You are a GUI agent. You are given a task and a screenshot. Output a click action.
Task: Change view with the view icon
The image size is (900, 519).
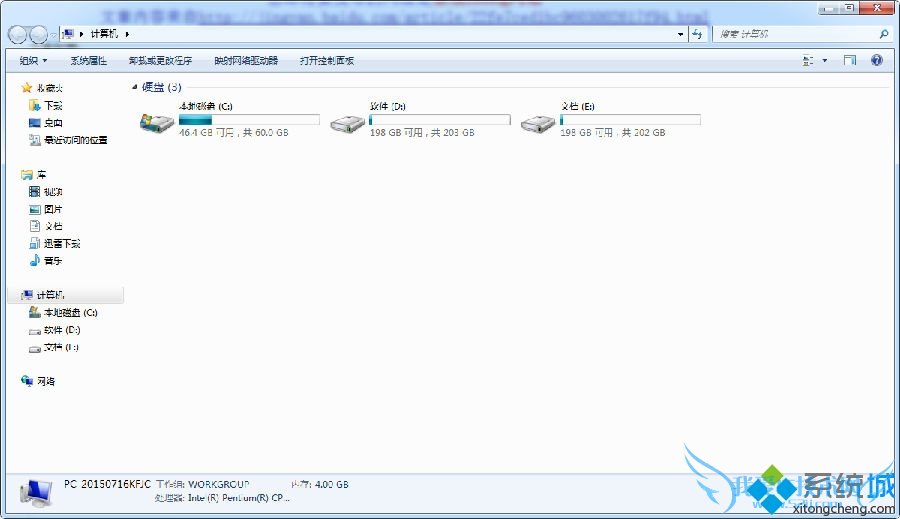click(x=808, y=60)
